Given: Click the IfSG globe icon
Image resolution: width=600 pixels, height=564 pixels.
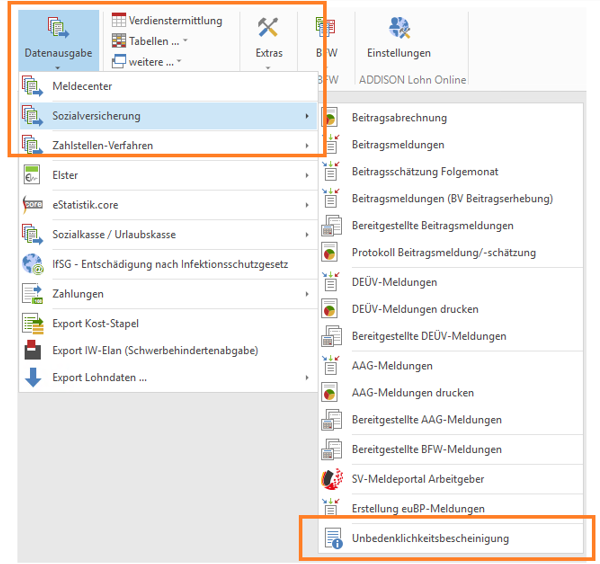Looking at the screenshot, I should tap(33, 264).
